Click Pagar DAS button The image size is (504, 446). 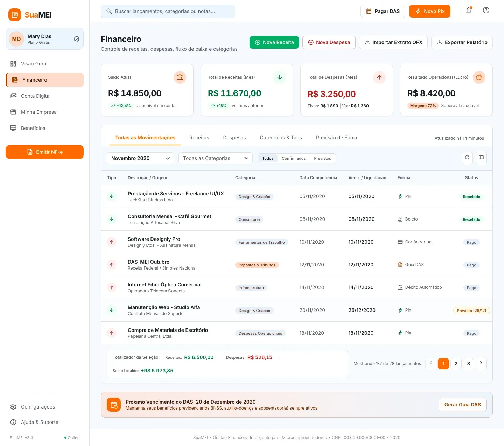coord(383,11)
